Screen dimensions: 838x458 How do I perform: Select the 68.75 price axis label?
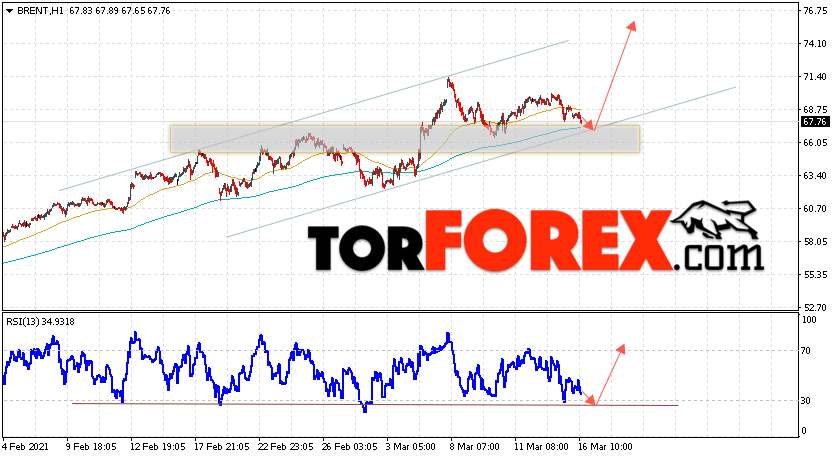815,110
